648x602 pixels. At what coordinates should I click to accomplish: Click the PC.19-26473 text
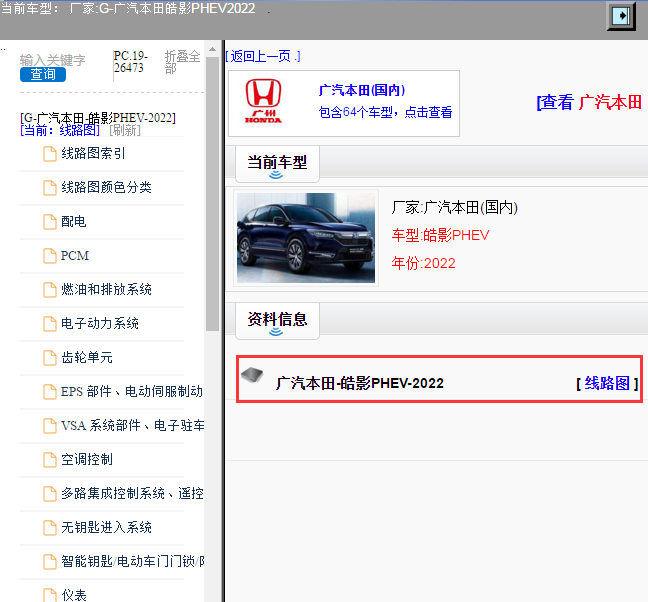click(131, 62)
